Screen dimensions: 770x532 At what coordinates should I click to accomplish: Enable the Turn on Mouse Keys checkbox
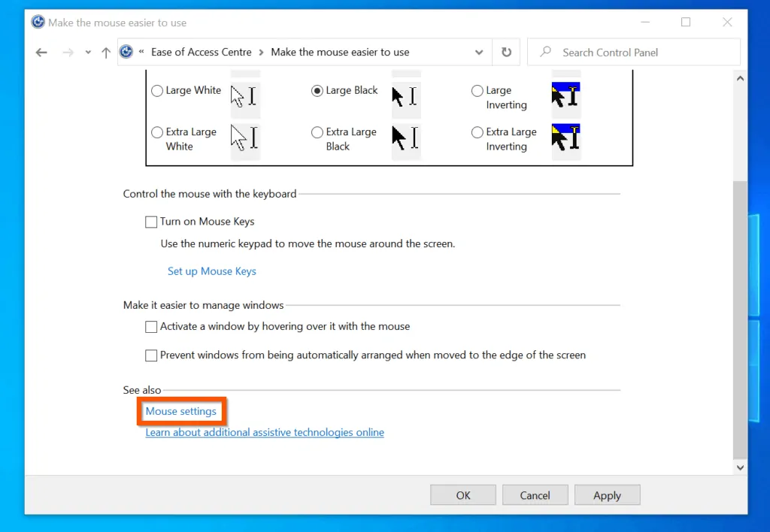click(x=151, y=222)
